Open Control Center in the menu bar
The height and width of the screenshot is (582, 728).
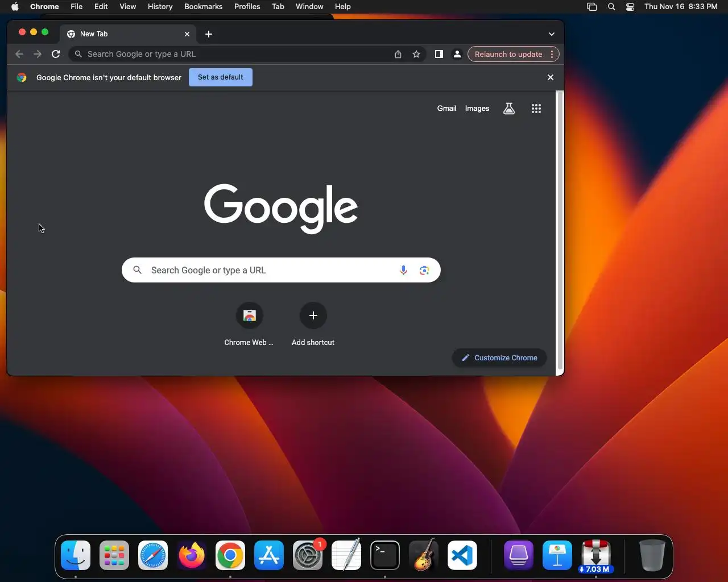(630, 6)
